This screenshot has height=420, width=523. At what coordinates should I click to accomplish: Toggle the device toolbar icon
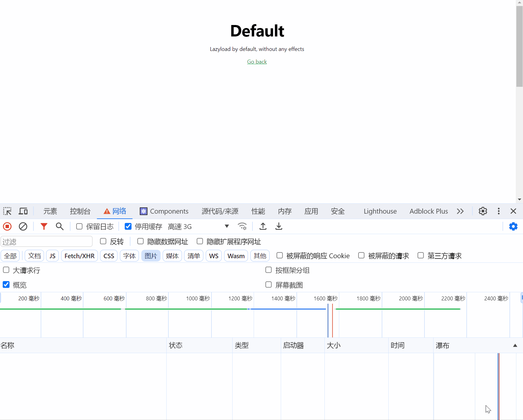pyautogui.click(x=23, y=211)
